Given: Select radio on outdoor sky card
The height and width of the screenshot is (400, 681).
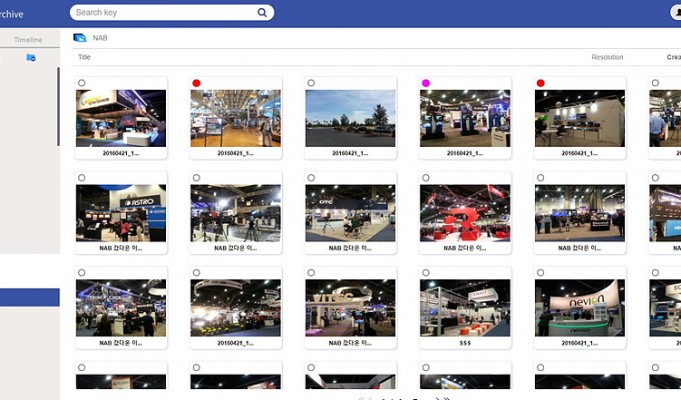Looking at the screenshot, I should click(x=311, y=83).
